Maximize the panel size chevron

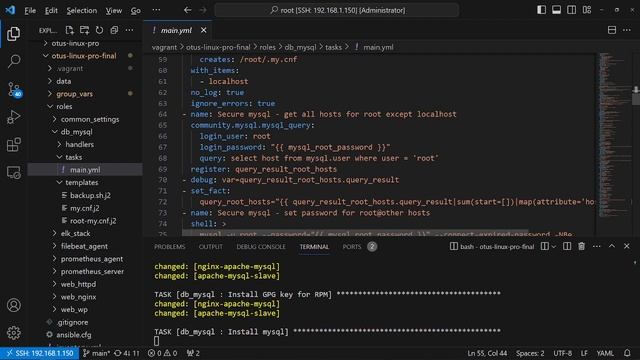point(611,246)
